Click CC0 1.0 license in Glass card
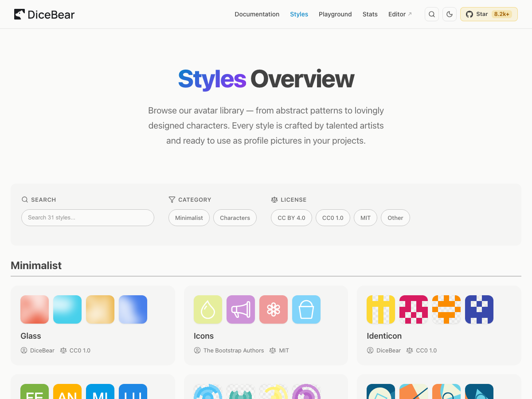The image size is (532, 399). click(x=80, y=350)
